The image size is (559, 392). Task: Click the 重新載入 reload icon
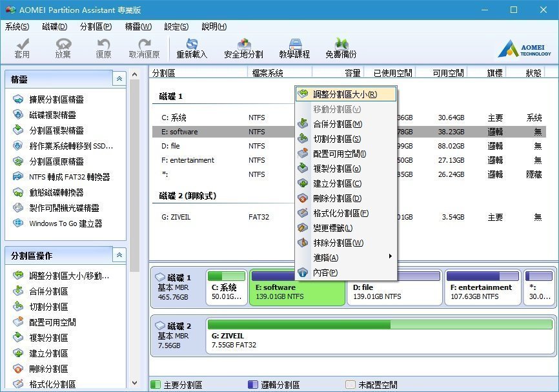(x=192, y=44)
